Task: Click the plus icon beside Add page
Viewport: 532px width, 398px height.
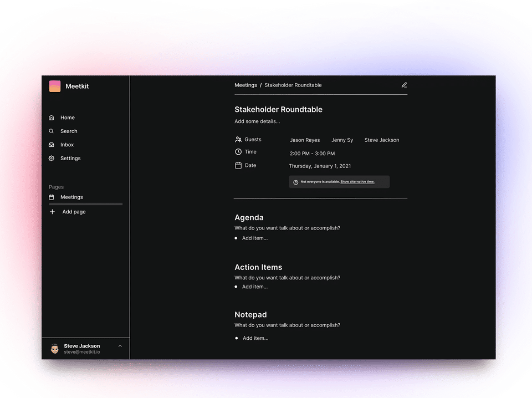Action: point(52,212)
